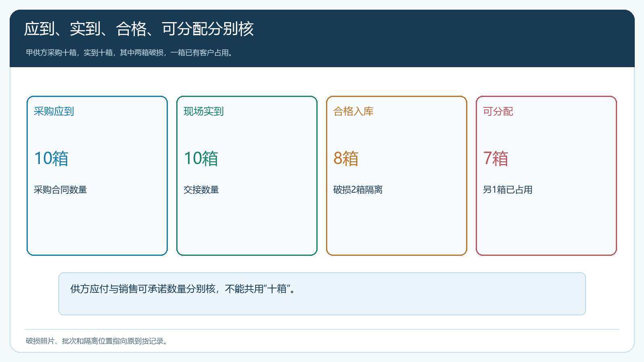Select the 8箱 value
This screenshot has height=362, width=644.
tap(346, 158)
